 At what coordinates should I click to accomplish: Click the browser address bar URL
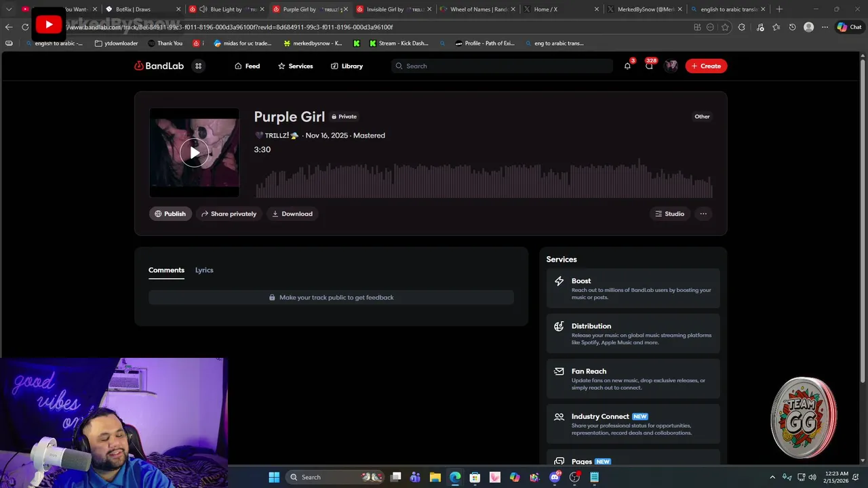(229, 27)
